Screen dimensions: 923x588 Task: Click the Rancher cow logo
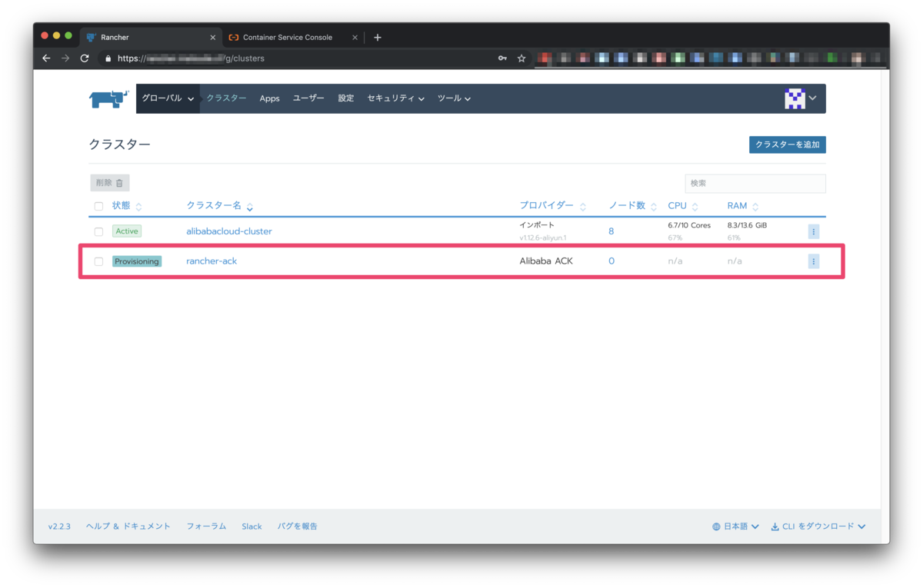[x=108, y=98]
